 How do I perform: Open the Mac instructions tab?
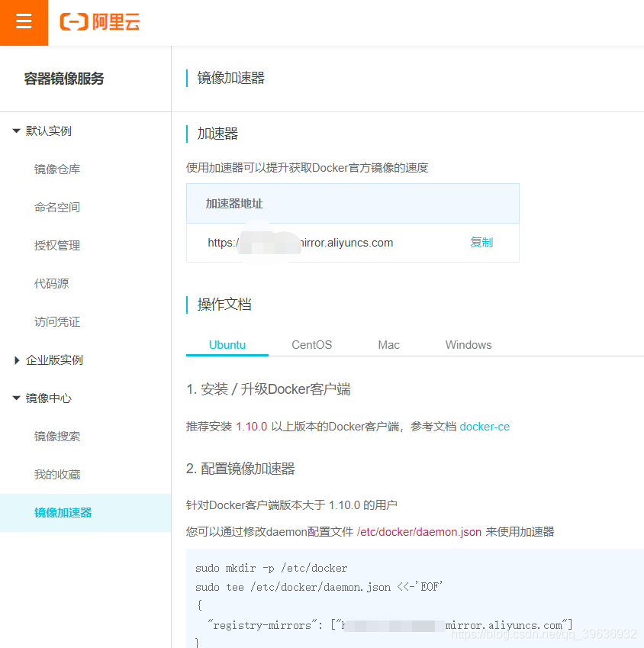pos(388,344)
